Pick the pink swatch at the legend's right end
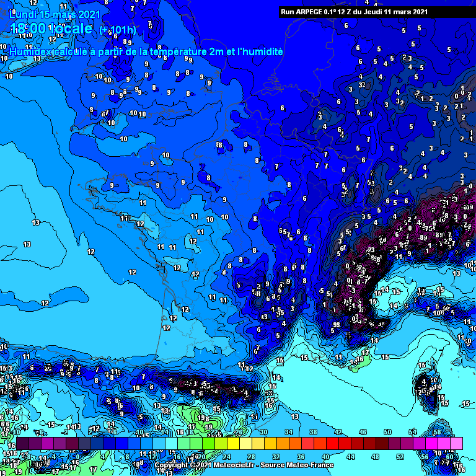This screenshot has width=476, height=476. point(456,444)
